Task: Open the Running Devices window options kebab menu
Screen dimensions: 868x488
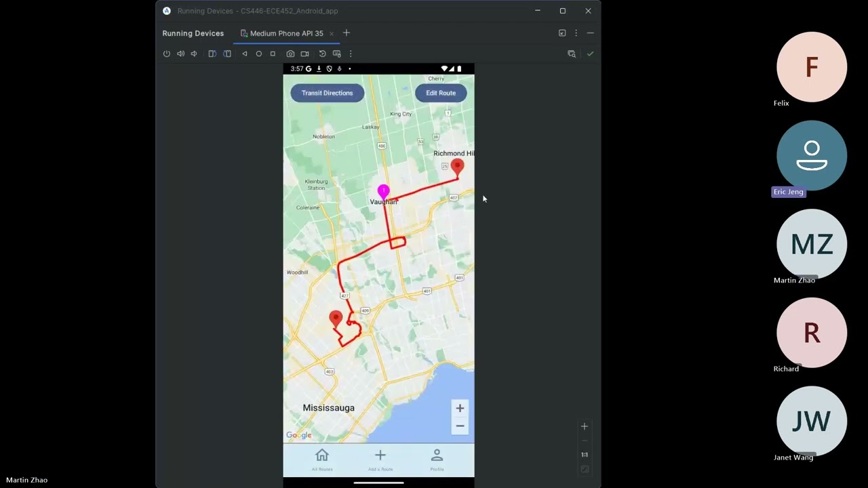Action: pyautogui.click(x=576, y=33)
